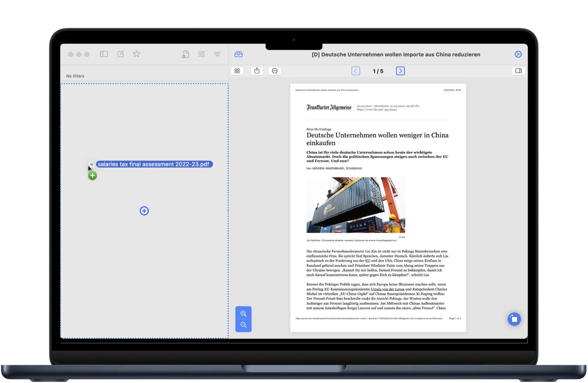Click the blue rotate-copy floating button
Viewport: 588px width, 383px height.
pyautogui.click(x=514, y=319)
